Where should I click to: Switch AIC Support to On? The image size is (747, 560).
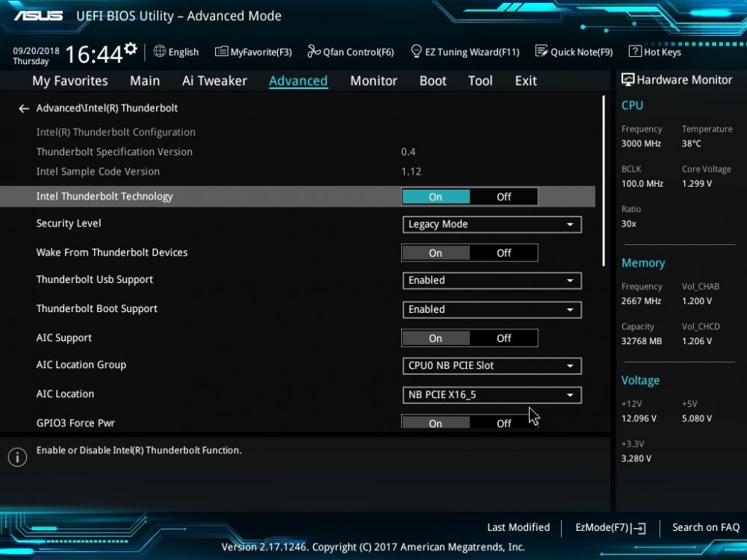pyautogui.click(x=436, y=338)
